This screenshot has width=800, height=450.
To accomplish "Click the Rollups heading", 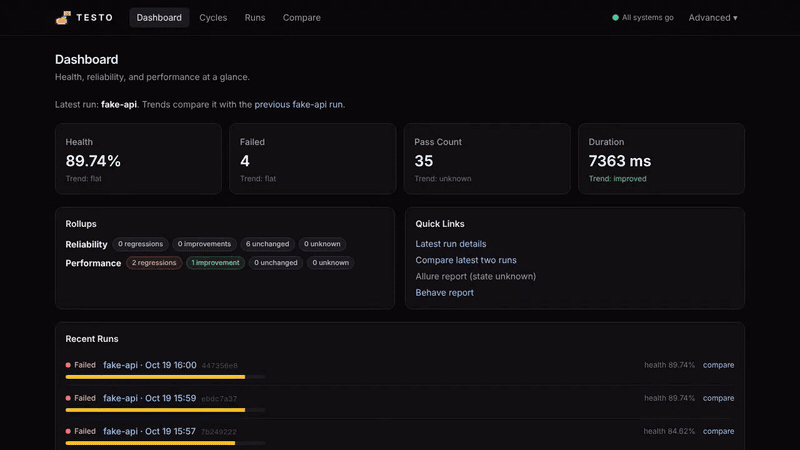I will coord(81,224).
